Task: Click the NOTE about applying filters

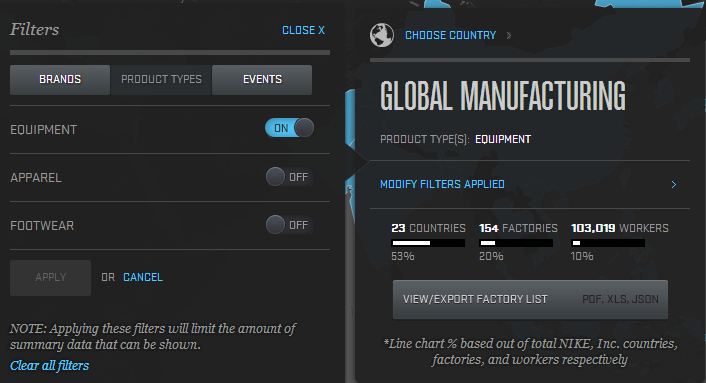Action: click(153, 337)
